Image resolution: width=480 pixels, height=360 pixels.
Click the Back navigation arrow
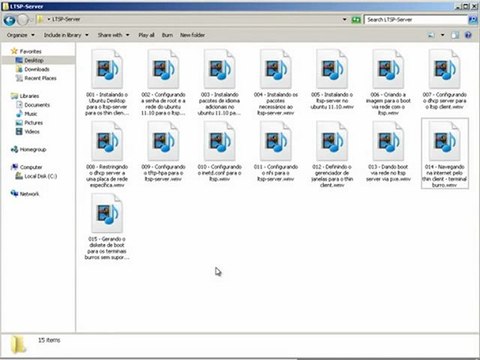(9, 20)
